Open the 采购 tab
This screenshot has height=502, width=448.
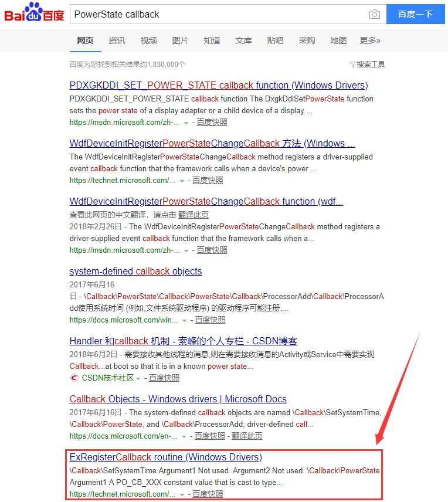[307, 40]
